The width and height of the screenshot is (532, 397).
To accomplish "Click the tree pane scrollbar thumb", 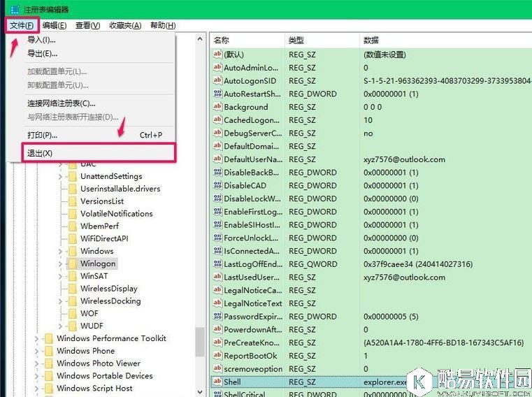I will pyautogui.click(x=200, y=342).
